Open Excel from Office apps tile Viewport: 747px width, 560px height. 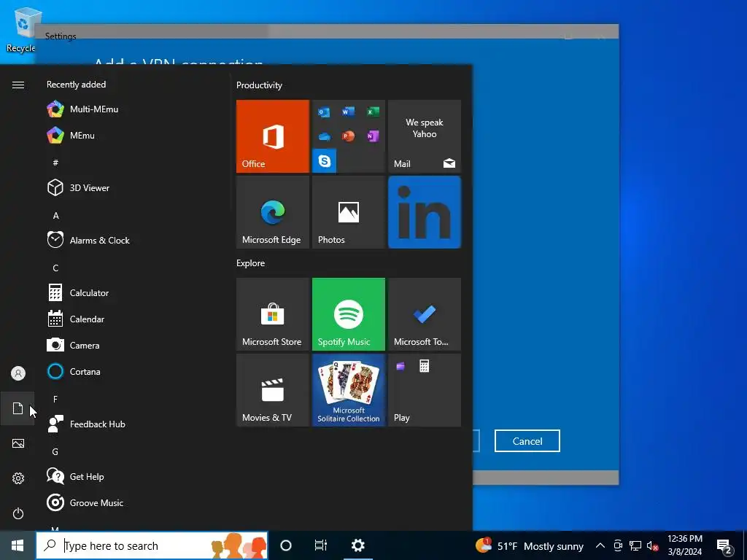[x=373, y=112]
